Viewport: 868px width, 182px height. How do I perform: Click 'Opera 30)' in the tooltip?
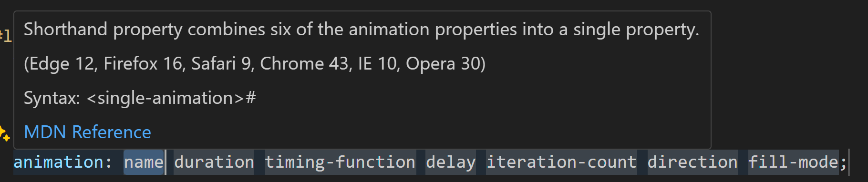[x=445, y=63]
